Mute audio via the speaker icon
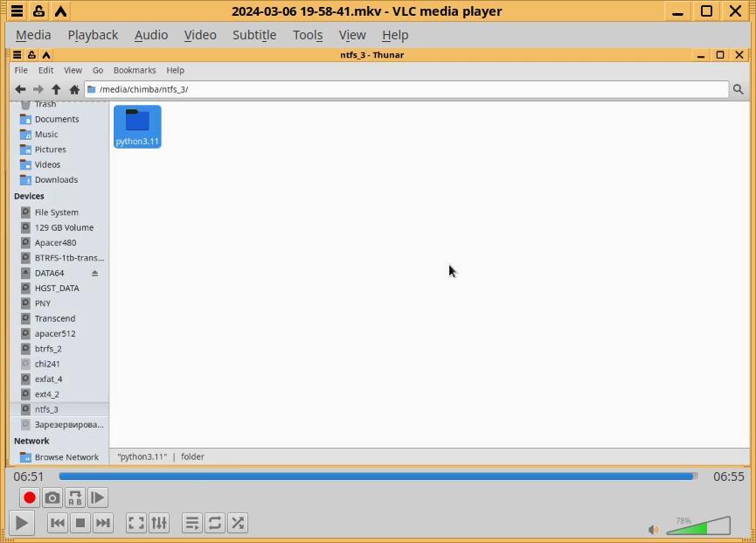 pyautogui.click(x=653, y=530)
